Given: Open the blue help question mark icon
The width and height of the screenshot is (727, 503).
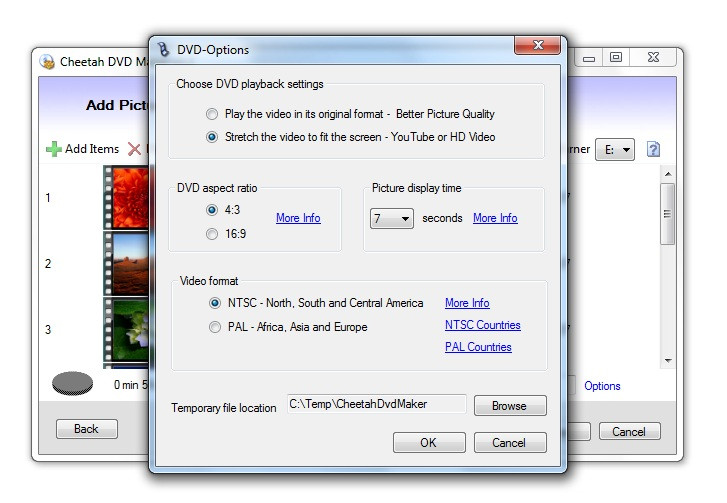Looking at the screenshot, I should 653,149.
